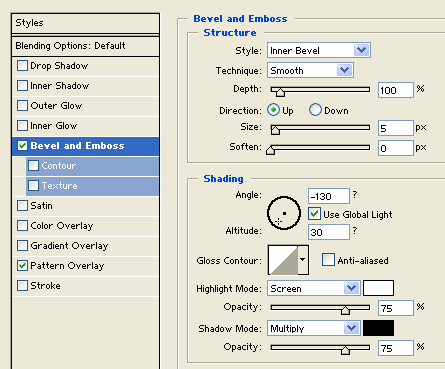Expand the Highlight Mode Screen dropdown

(x=314, y=288)
